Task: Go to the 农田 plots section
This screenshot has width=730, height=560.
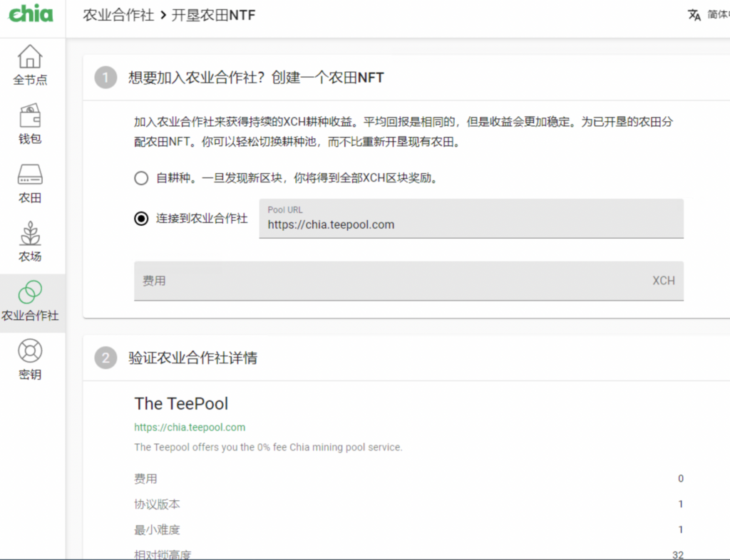Action: 30,183
